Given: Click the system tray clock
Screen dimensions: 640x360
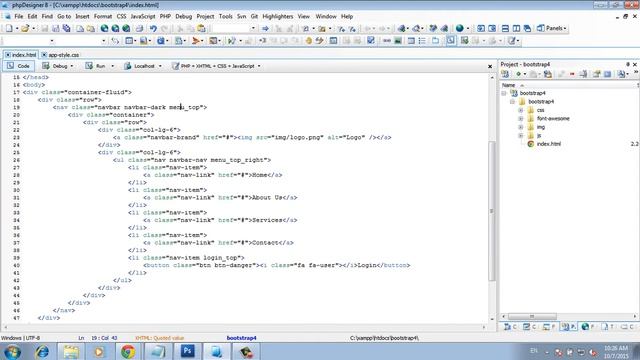Looking at the screenshot, I should (x=616, y=352).
